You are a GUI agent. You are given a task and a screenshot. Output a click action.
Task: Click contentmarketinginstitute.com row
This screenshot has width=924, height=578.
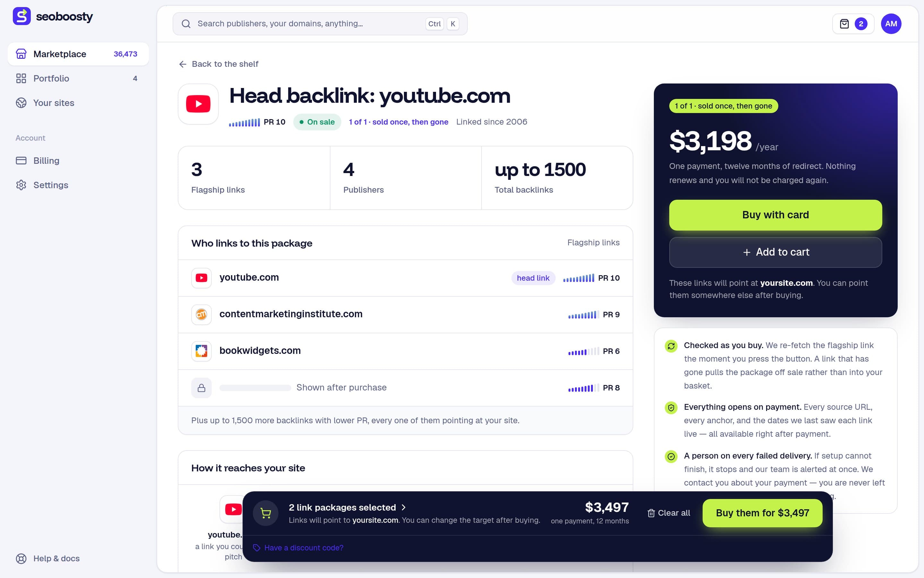tap(406, 315)
